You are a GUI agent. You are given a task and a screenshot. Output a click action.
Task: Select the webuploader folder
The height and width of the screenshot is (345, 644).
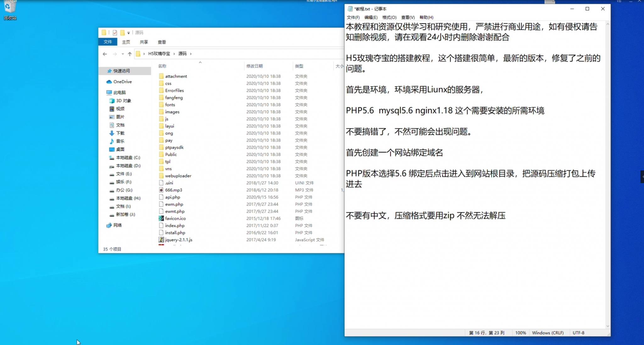(x=178, y=176)
